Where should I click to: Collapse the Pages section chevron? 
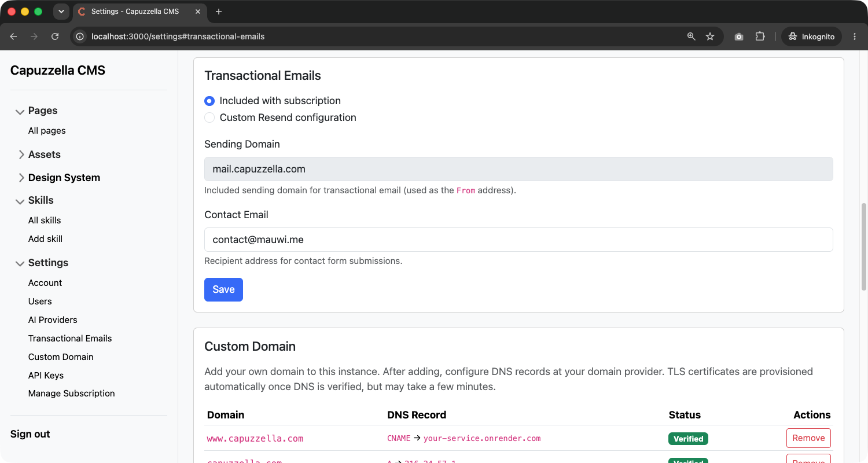pos(20,111)
